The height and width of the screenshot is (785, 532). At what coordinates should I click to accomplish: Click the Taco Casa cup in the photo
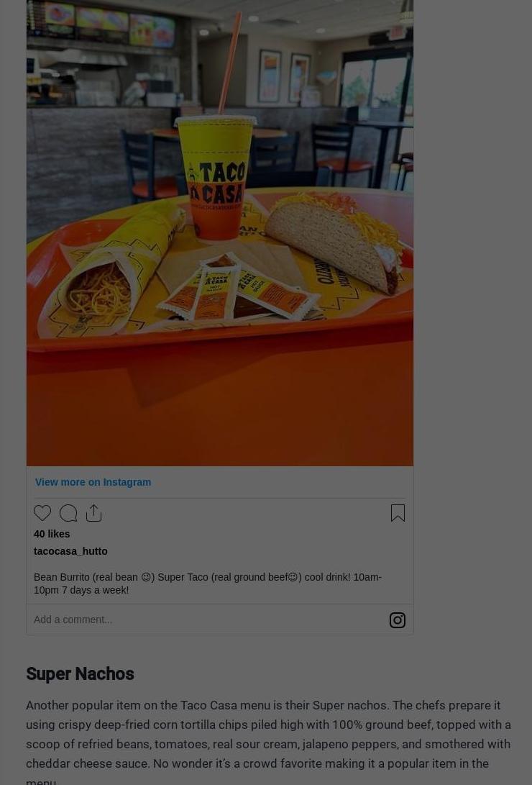pyautogui.click(x=216, y=178)
